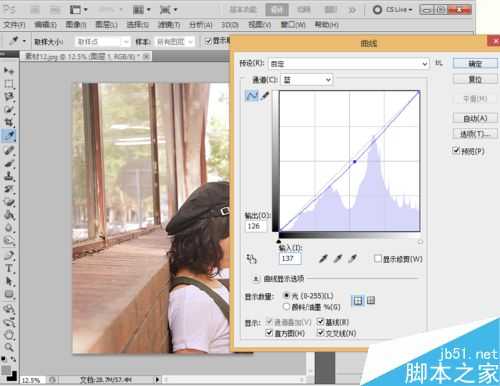The width and height of the screenshot is (500, 386).
Task: Select the Quick Selection tool
Action: 9,110
